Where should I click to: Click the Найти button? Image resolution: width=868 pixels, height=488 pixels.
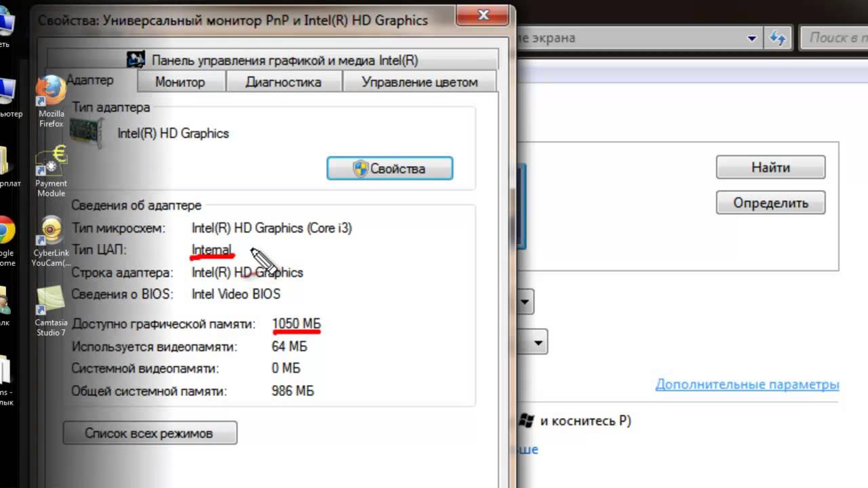point(770,167)
